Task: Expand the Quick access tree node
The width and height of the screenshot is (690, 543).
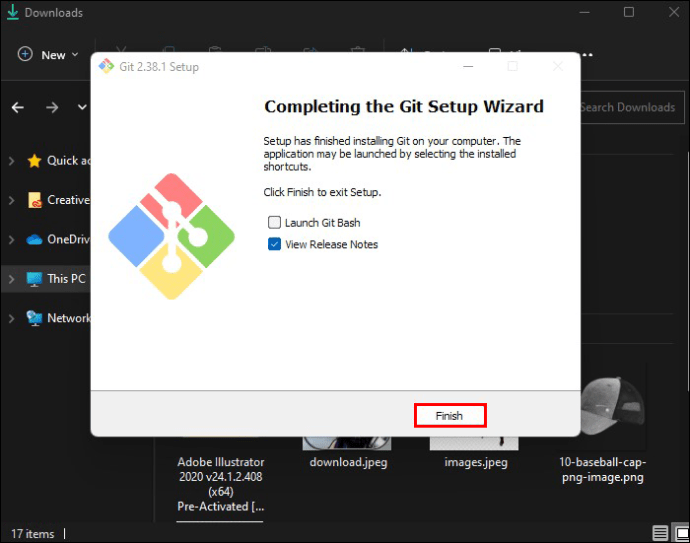Action: [x=11, y=161]
